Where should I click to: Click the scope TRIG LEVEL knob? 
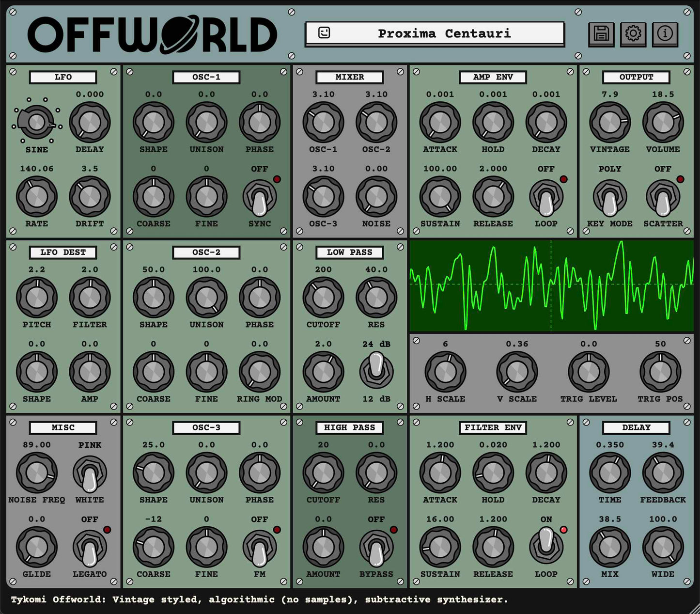[x=589, y=372]
